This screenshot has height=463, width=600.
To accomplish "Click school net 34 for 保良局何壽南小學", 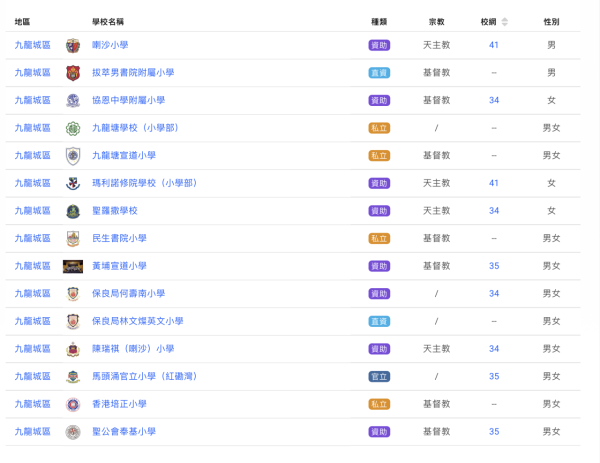I will point(494,293).
